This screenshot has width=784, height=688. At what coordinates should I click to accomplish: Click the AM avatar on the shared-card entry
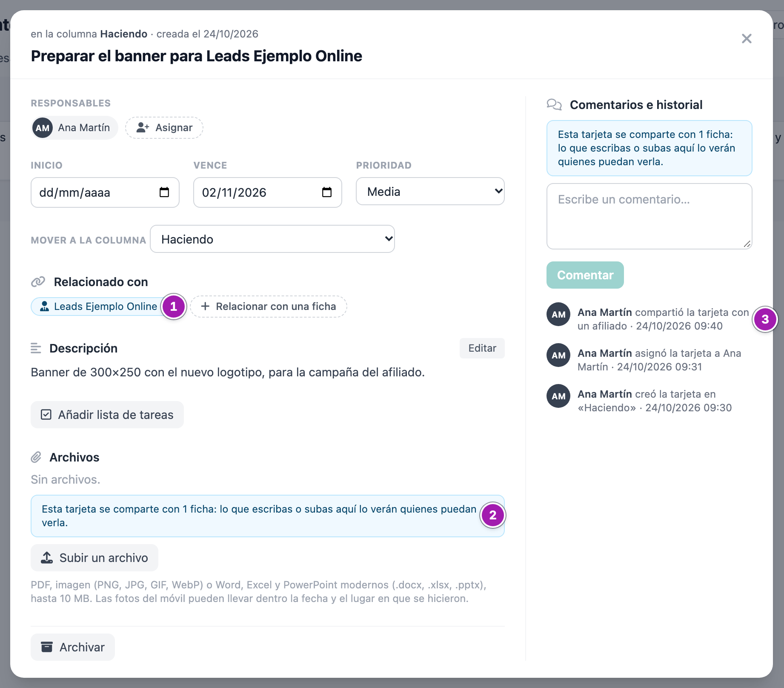tap(558, 314)
